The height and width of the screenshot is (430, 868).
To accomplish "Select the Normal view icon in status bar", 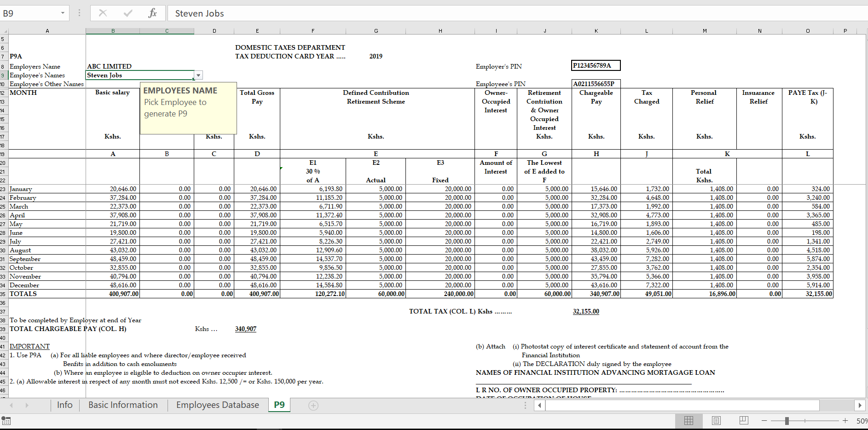I will pyautogui.click(x=689, y=420).
